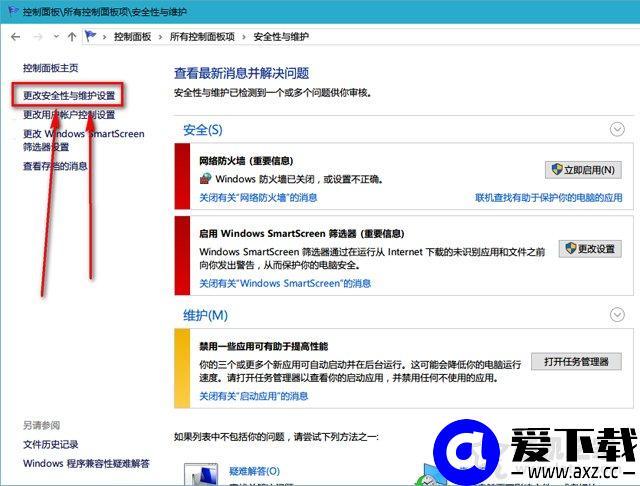Expand chevron after 所有控制面板项 breadcrumb
640x486 pixels.
(244, 37)
